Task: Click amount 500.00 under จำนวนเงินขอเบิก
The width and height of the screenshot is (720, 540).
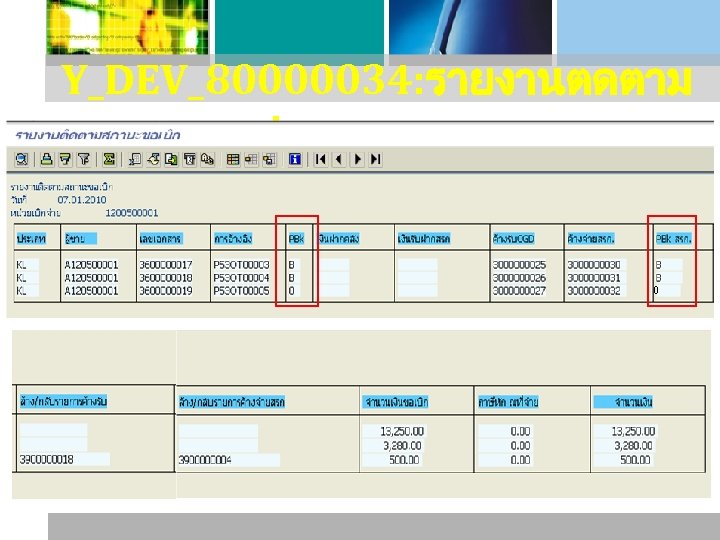Action: click(404, 460)
